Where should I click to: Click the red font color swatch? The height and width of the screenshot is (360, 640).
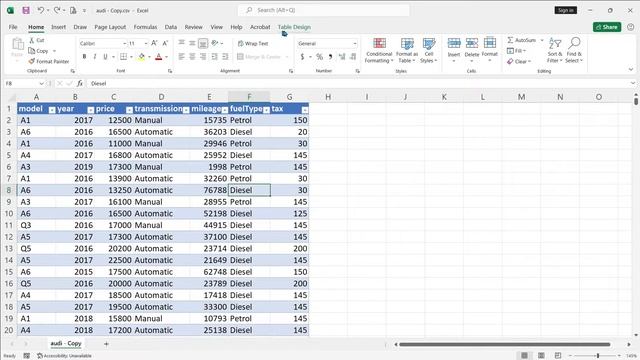point(159,57)
